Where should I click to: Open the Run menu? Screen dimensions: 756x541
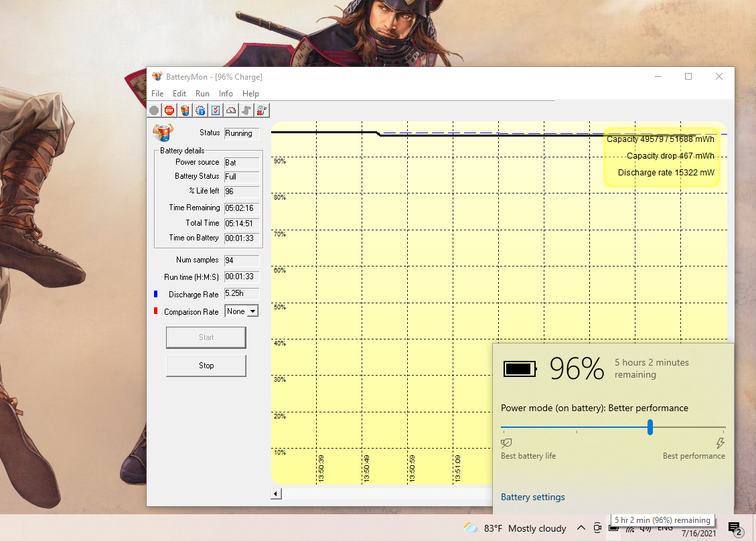[x=202, y=94]
